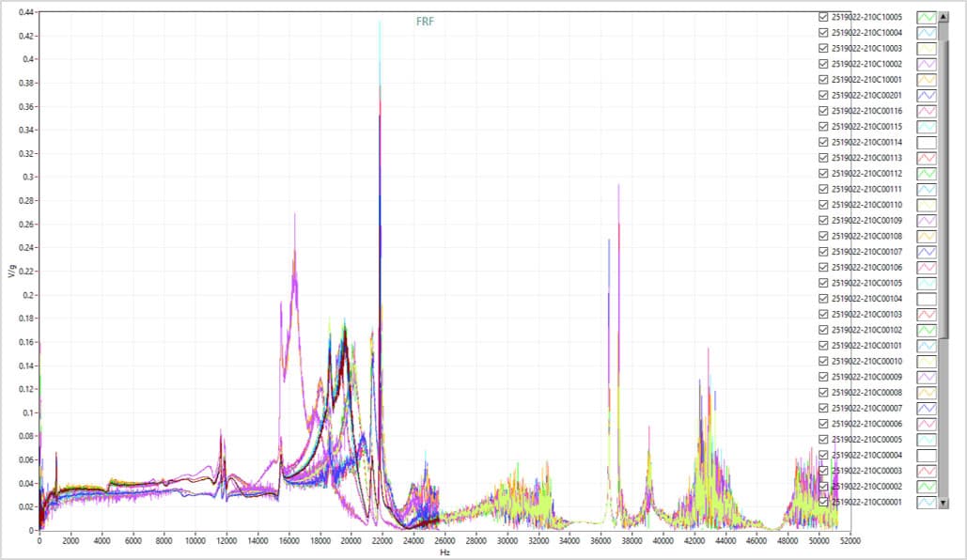Click the trace icon for 2519022-210C00007
This screenshot has width=967, height=560.
click(x=929, y=408)
